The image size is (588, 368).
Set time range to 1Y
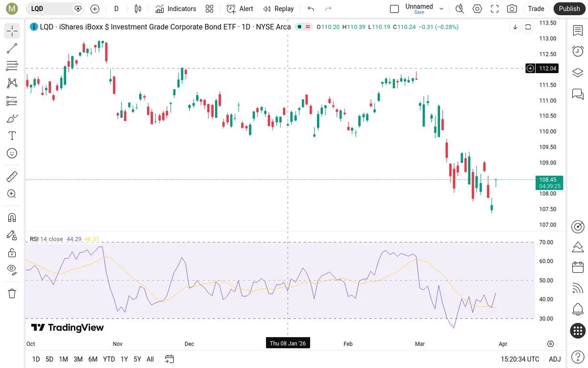coord(124,359)
